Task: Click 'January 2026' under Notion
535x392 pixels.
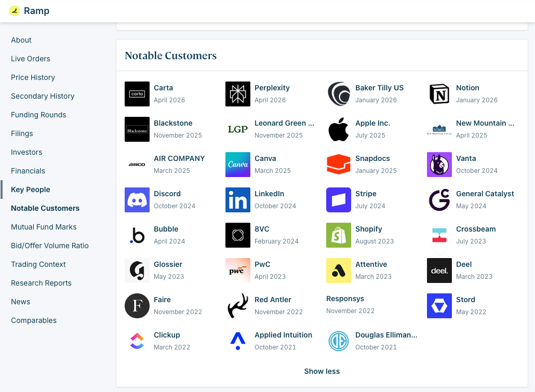Action: [x=477, y=100]
